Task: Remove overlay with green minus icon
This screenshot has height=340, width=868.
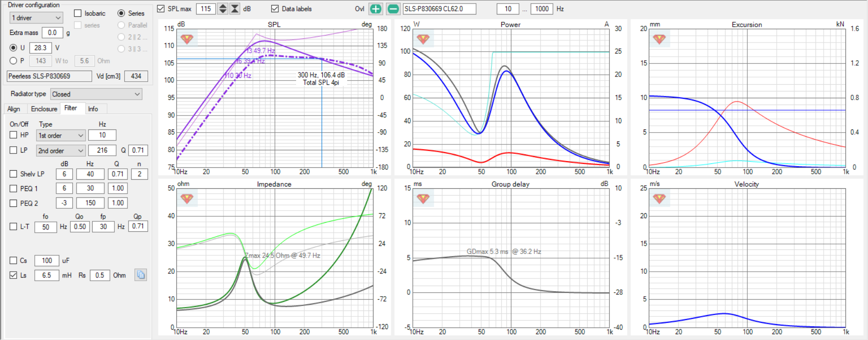Action: pyautogui.click(x=393, y=9)
